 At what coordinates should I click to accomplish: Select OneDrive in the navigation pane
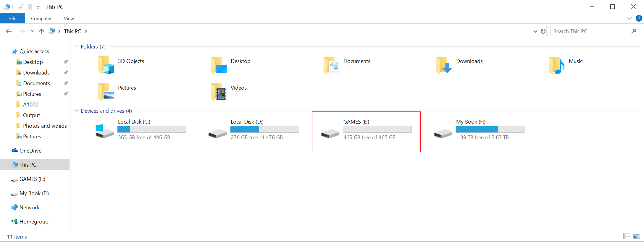(30, 151)
